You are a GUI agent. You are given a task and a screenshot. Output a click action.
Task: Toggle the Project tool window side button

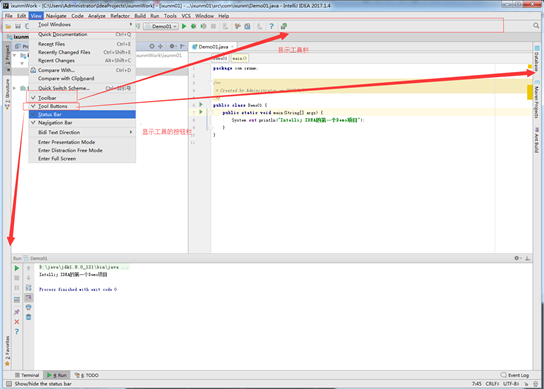pyautogui.click(x=7, y=58)
